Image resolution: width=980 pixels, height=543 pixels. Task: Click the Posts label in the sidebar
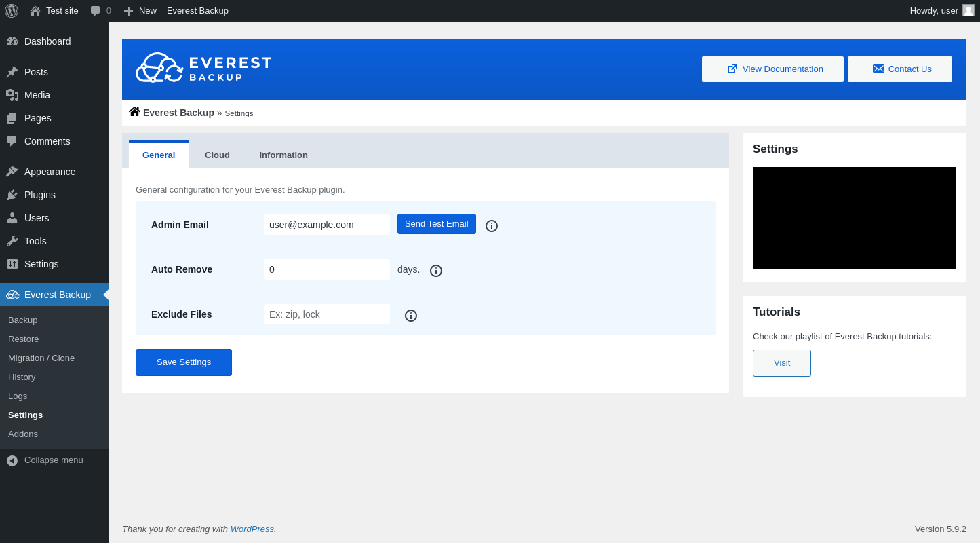click(36, 72)
